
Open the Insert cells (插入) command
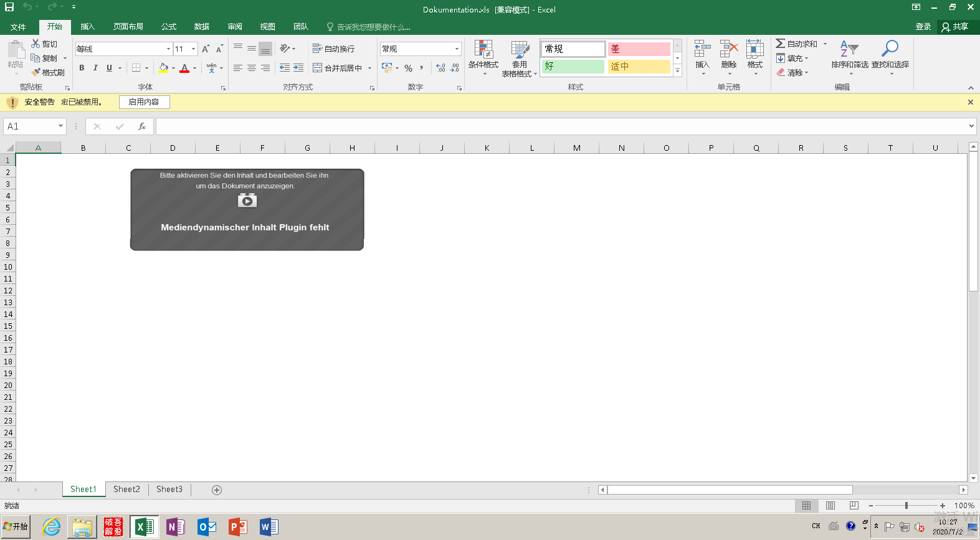tap(702, 57)
